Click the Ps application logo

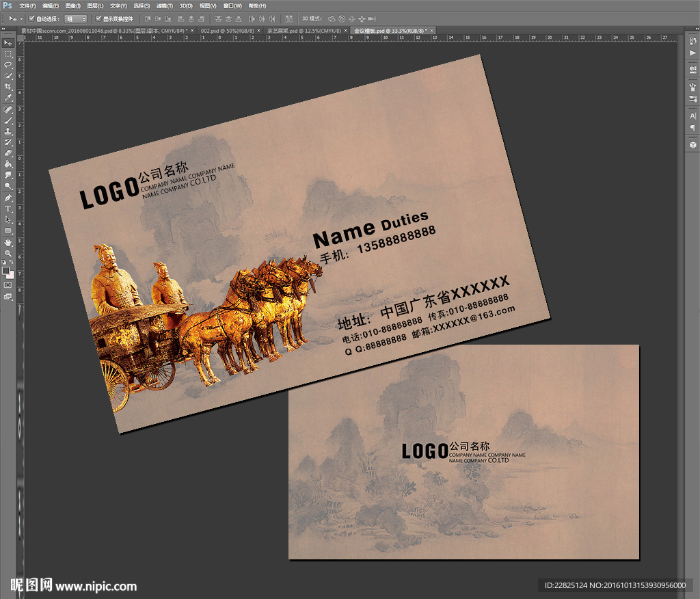(x=7, y=5)
